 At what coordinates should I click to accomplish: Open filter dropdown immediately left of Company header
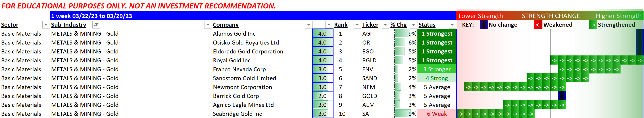(x=208, y=25)
